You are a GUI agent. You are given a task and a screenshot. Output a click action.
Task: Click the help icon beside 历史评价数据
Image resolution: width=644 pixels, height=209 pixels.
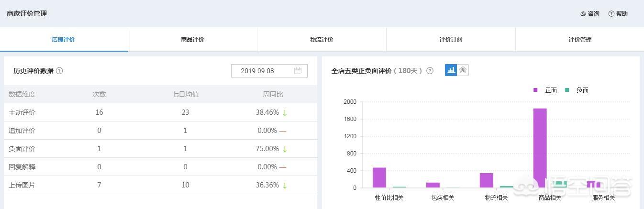point(59,71)
